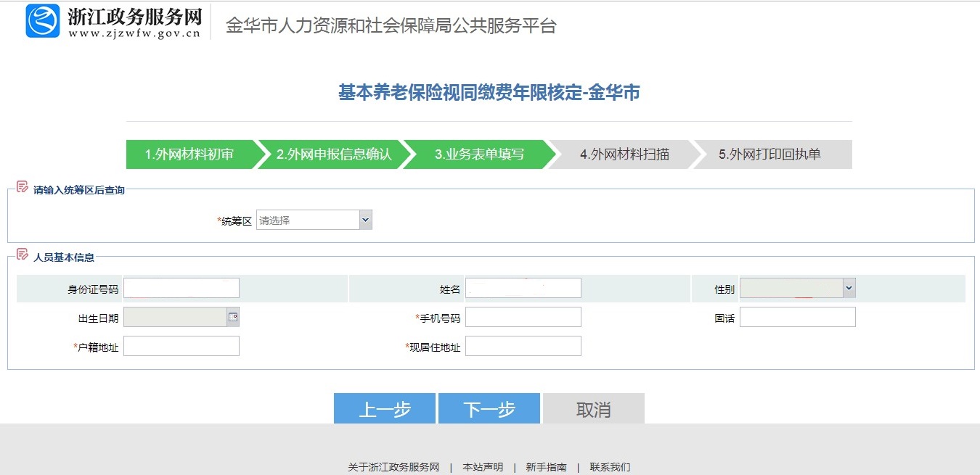980x475 pixels.
Task: Open the 新手指南 link
Action: click(x=547, y=467)
